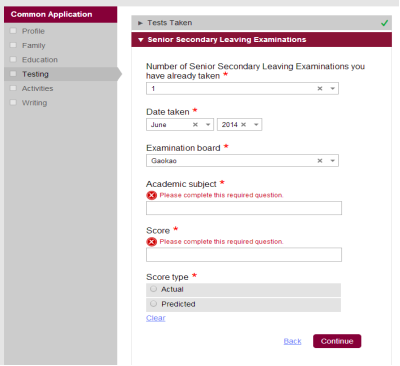Click the green checkmark on Tests Taken
400x366 pixels.
click(x=384, y=23)
